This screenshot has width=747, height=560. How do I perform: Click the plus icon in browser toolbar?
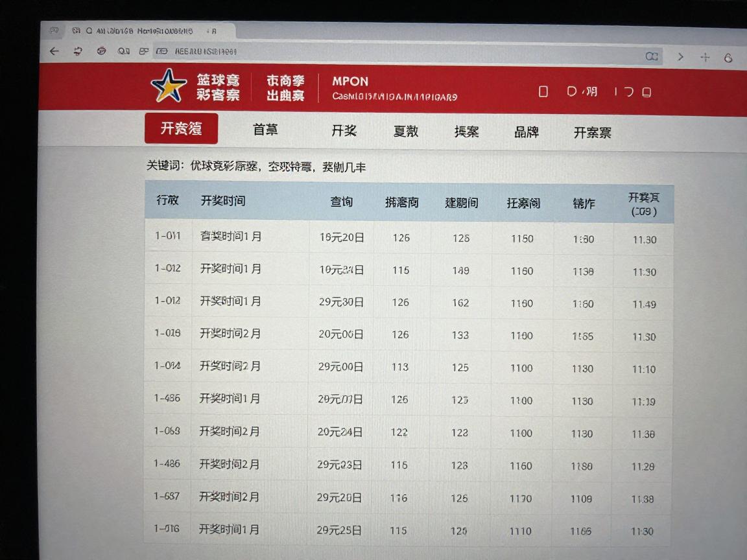pos(705,57)
